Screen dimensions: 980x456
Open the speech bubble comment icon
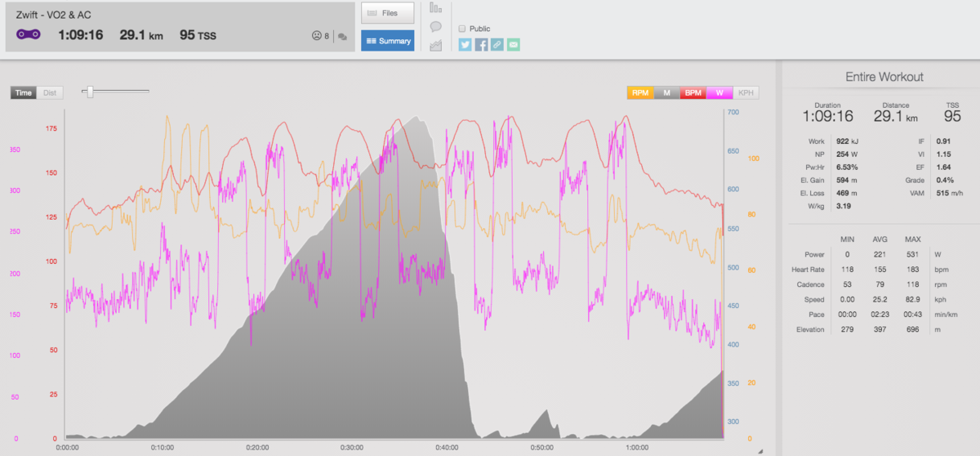pos(435,27)
